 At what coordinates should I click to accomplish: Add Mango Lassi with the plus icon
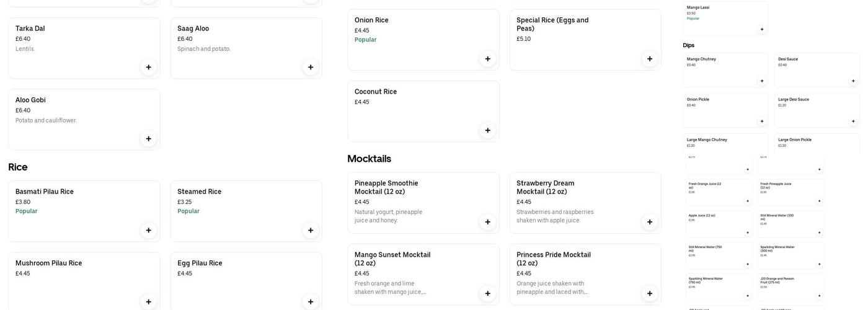(762, 29)
